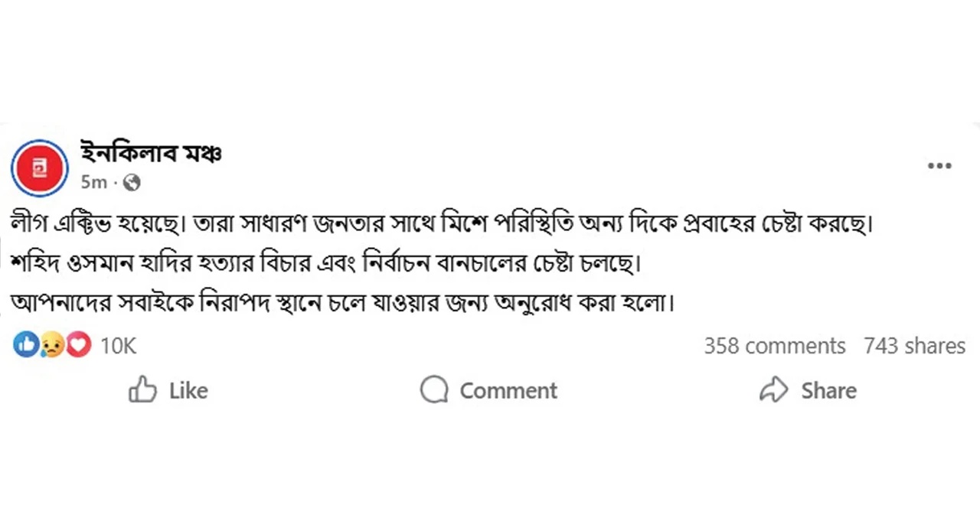
Task: Open the 358 comments link
Action: click(x=774, y=346)
